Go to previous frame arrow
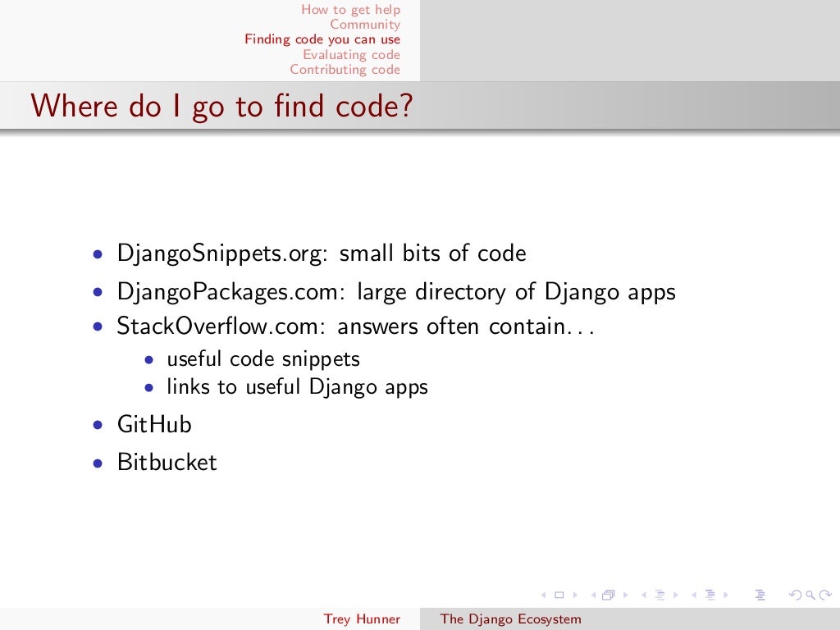The image size is (840, 630). 594,595
